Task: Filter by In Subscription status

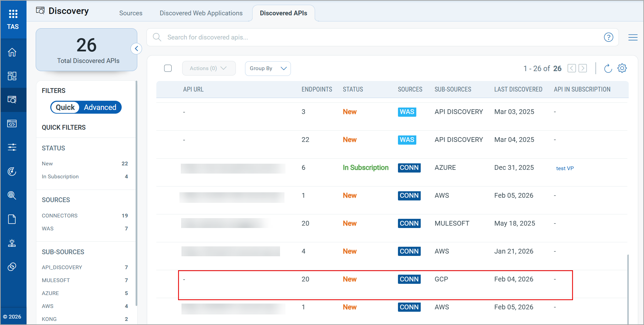Action: 60,177
